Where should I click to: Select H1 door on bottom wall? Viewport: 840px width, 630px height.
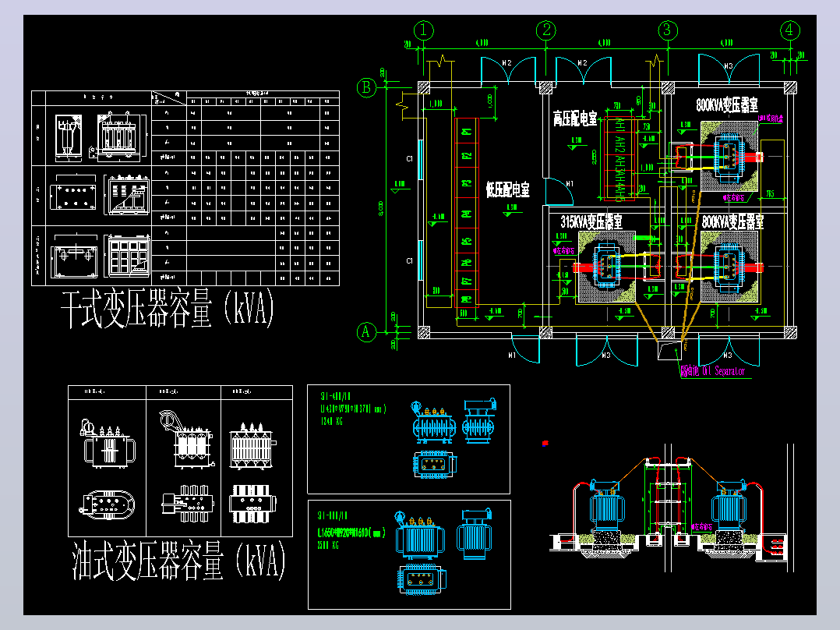[x=525, y=349]
